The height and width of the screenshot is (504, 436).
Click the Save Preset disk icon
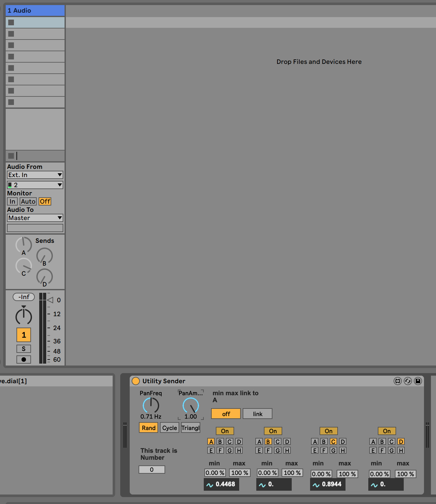(x=418, y=381)
